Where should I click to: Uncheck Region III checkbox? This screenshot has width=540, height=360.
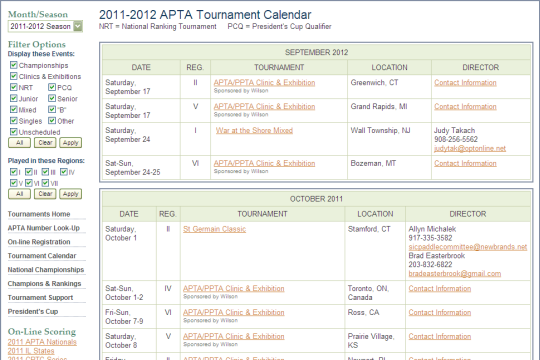45,172
